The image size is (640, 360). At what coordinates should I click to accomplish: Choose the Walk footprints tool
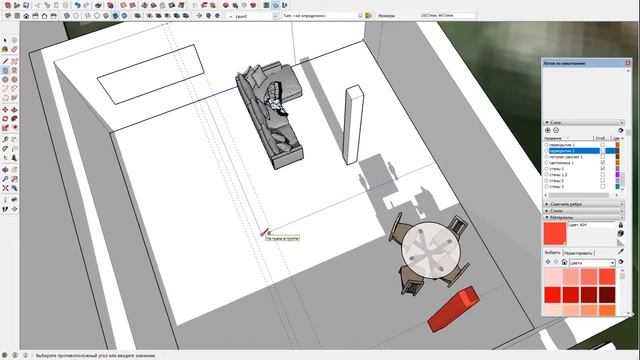coord(5,209)
